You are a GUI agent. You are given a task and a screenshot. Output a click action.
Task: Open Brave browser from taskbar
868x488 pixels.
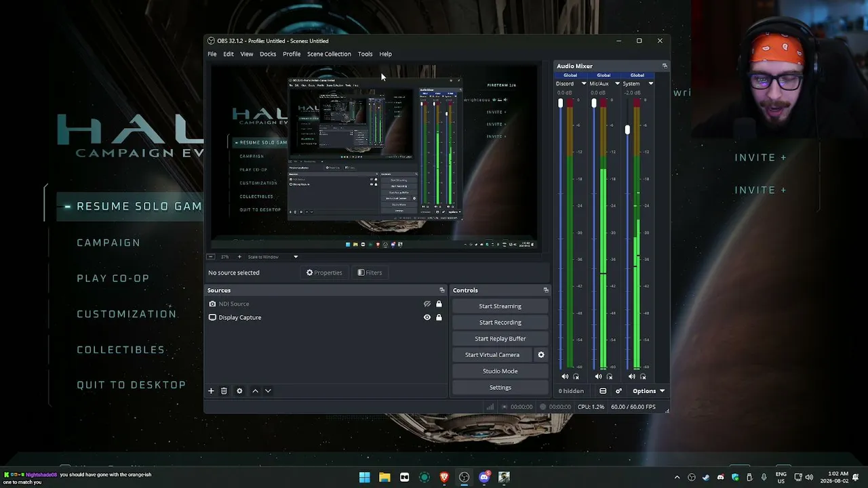(444, 477)
